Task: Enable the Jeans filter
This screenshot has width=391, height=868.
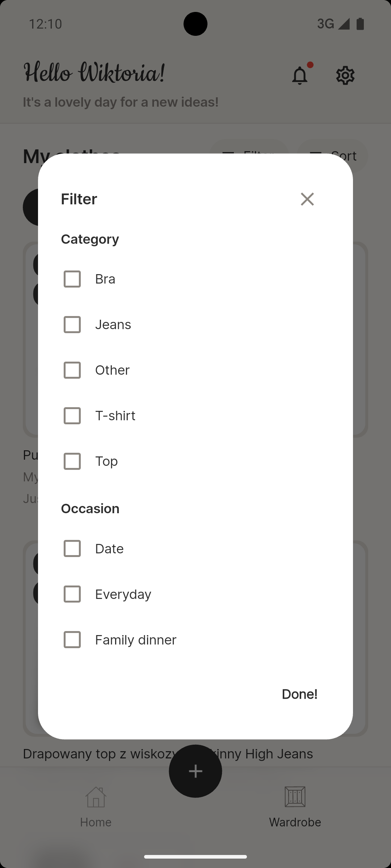Action: [72, 324]
